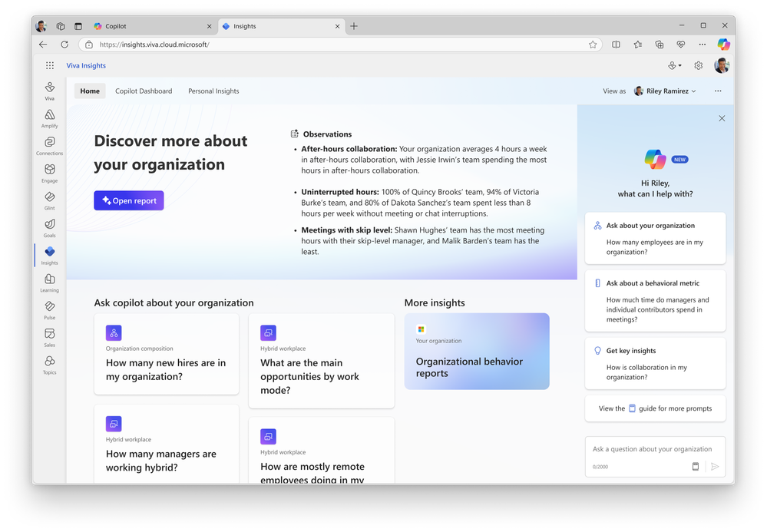
Task: Close the Copilot browser tab
Action: click(x=210, y=26)
